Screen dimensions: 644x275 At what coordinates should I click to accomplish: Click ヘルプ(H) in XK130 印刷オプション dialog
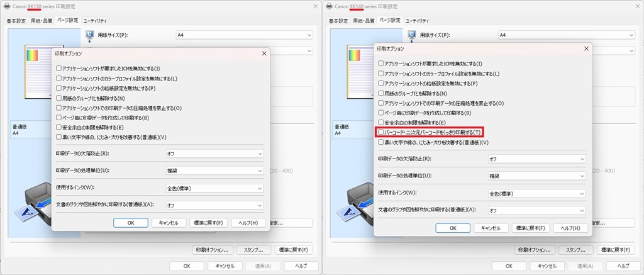click(248, 222)
